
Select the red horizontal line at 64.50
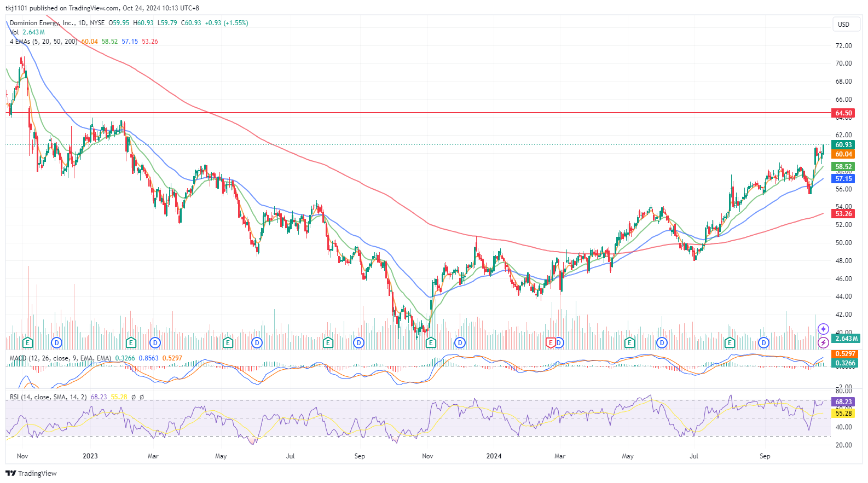pos(419,113)
